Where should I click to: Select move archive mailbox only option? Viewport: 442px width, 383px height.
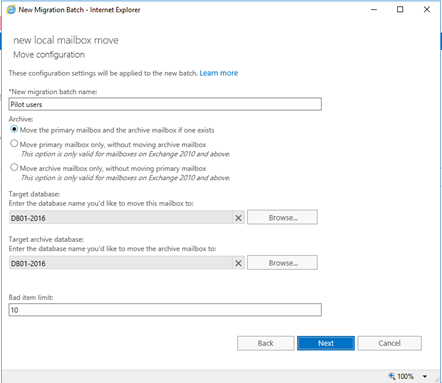click(14, 167)
